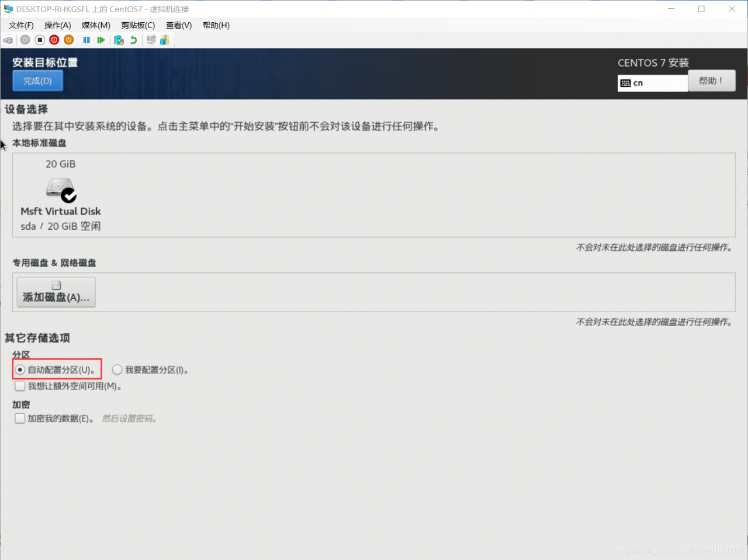
Task: Maximize the virtual machine connection window
Action: [x=701, y=9]
